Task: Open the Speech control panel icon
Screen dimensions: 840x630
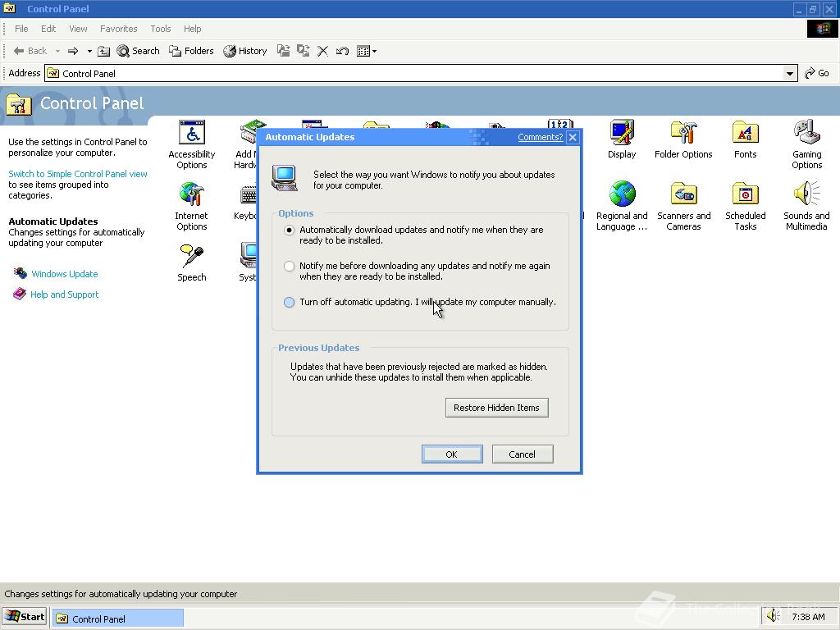Action: pyautogui.click(x=192, y=262)
